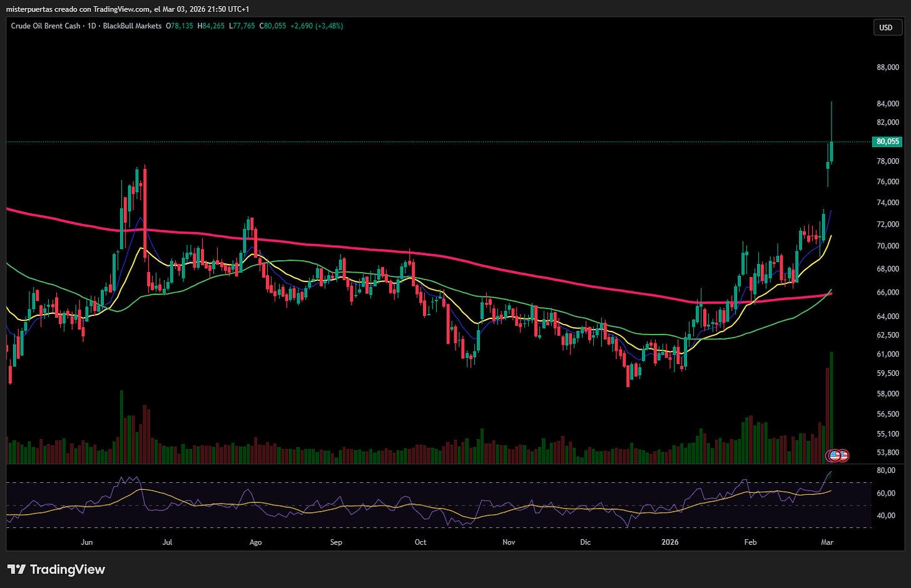
Task: Click the 82,000 price axis label
Action: point(888,122)
